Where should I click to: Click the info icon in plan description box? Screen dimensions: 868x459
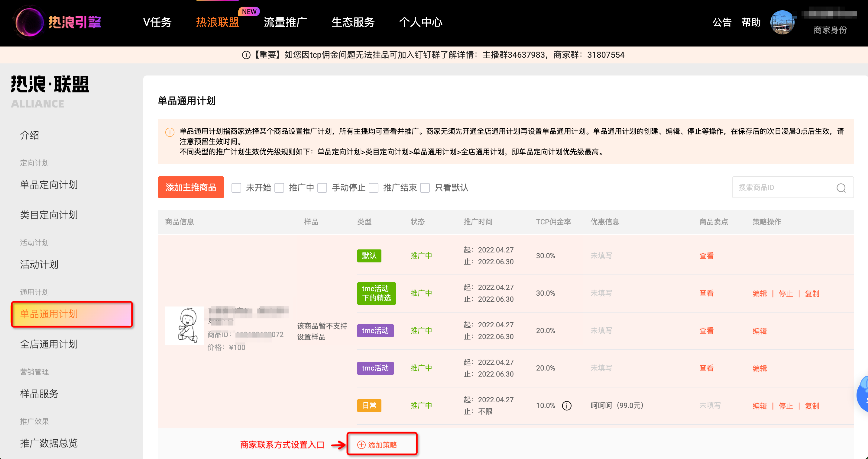coord(170,132)
